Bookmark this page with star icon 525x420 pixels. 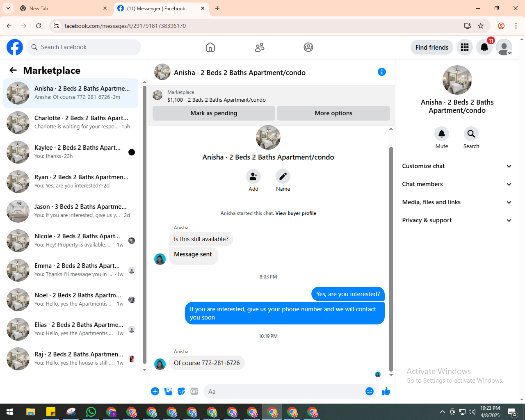481,26
